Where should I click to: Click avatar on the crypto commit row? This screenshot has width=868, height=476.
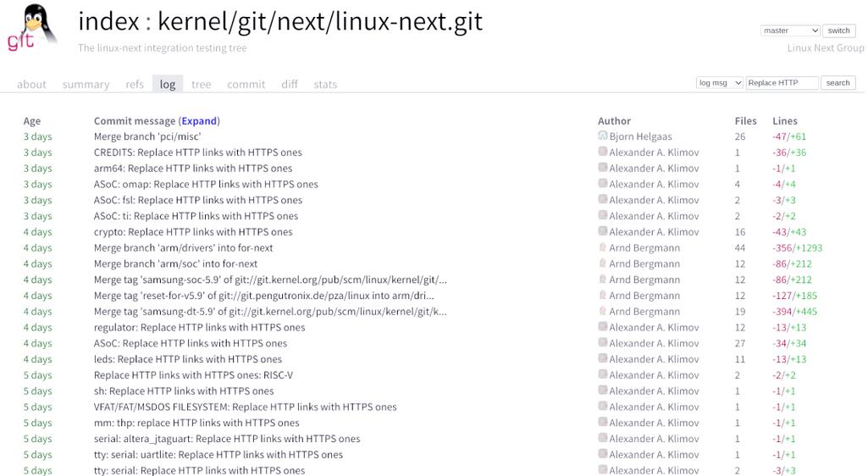click(603, 231)
